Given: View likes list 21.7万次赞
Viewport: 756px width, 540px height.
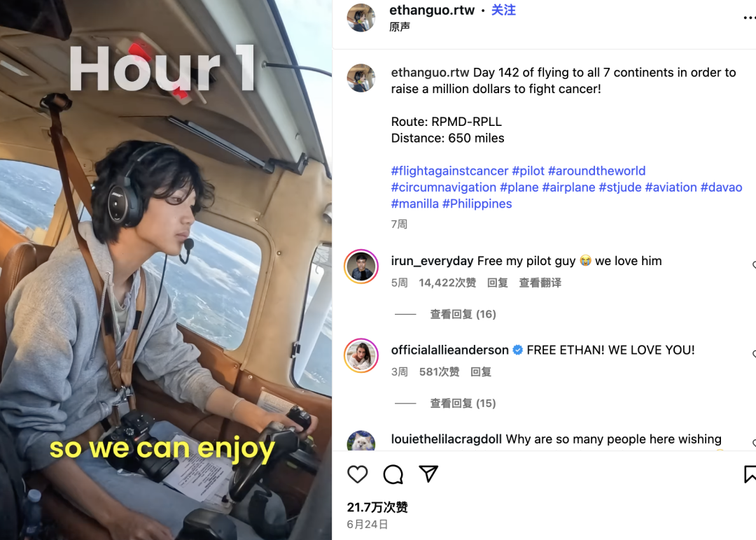Looking at the screenshot, I should 377,507.
